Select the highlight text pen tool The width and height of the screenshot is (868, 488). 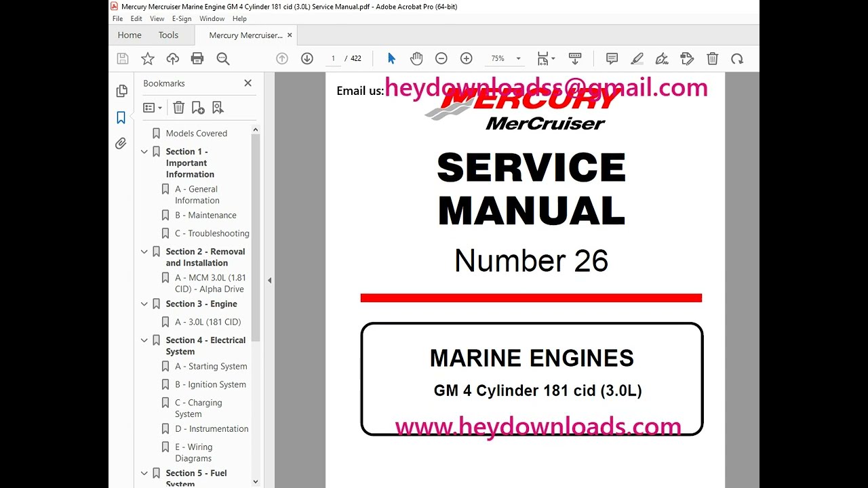coord(637,59)
